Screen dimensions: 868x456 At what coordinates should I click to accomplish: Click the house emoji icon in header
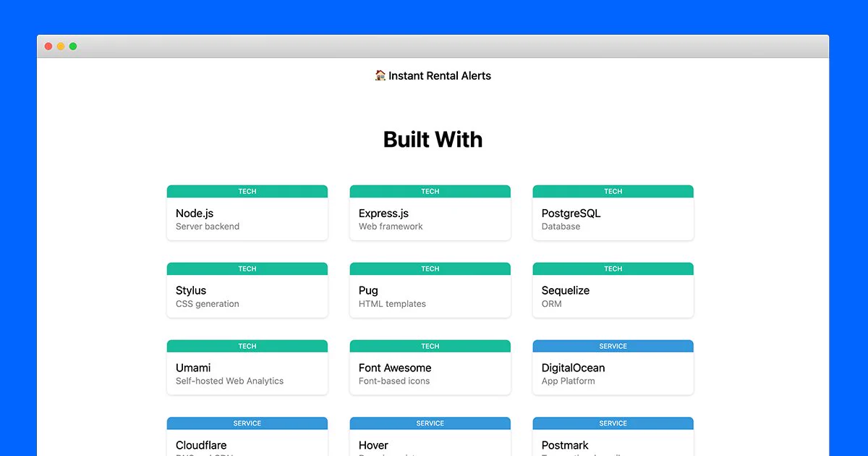[380, 75]
